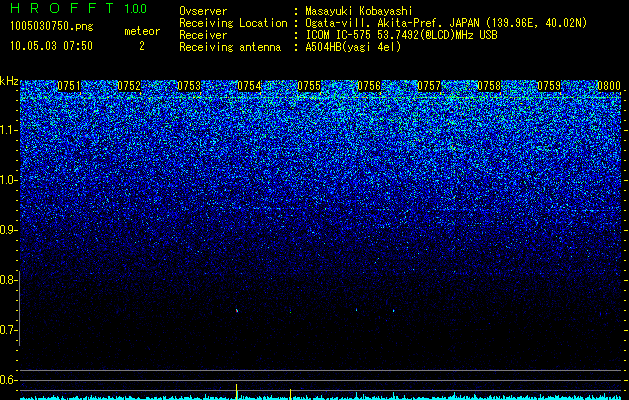Click the Ovserver field label
The image size is (629, 400).
(x=203, y=11)
